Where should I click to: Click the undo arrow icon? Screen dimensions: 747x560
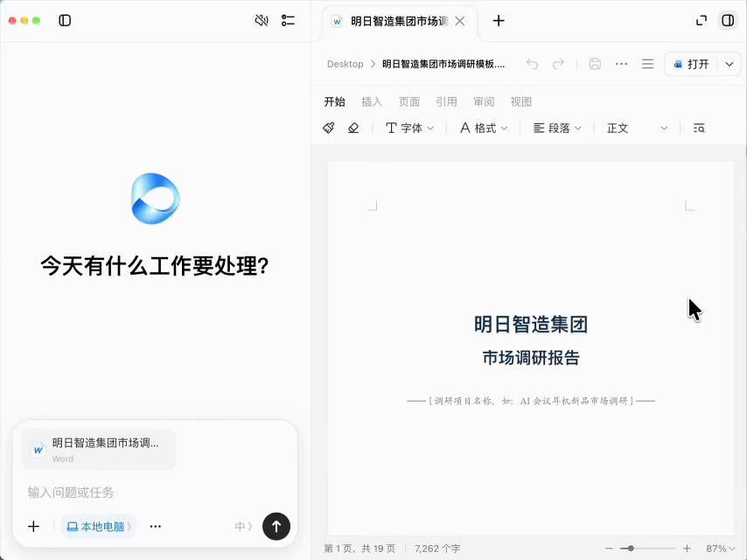click(532, 64)
